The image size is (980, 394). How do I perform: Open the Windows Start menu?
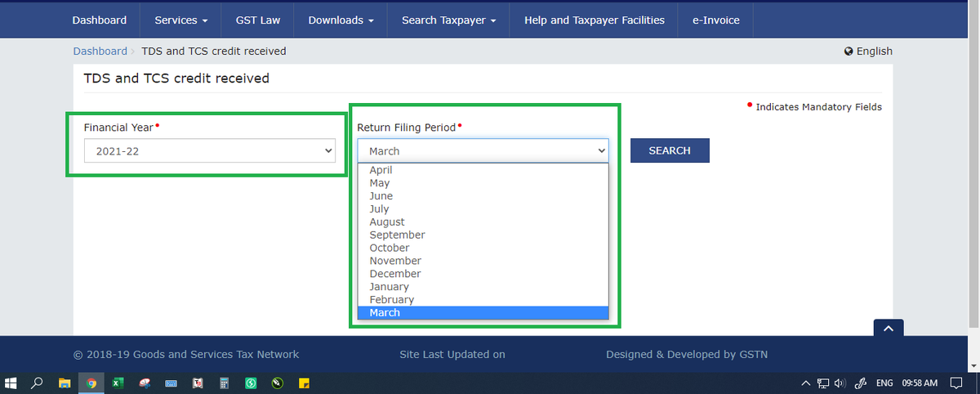[x=11, y=383]
